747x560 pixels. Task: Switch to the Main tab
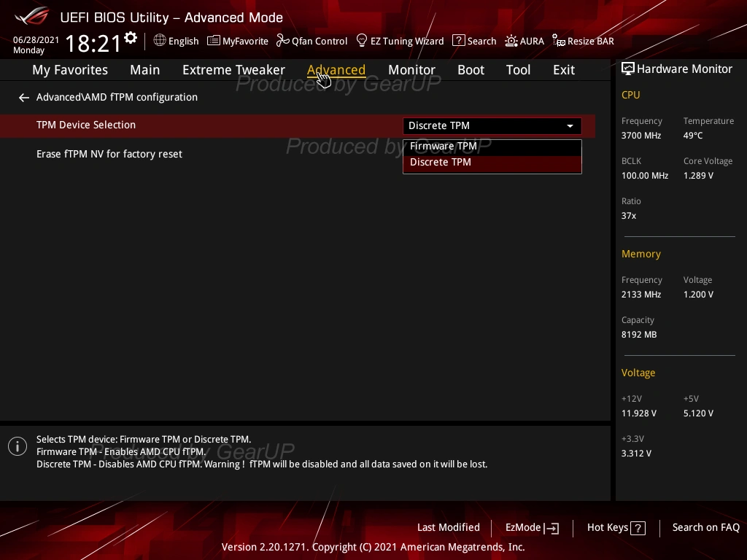point(145,69)
